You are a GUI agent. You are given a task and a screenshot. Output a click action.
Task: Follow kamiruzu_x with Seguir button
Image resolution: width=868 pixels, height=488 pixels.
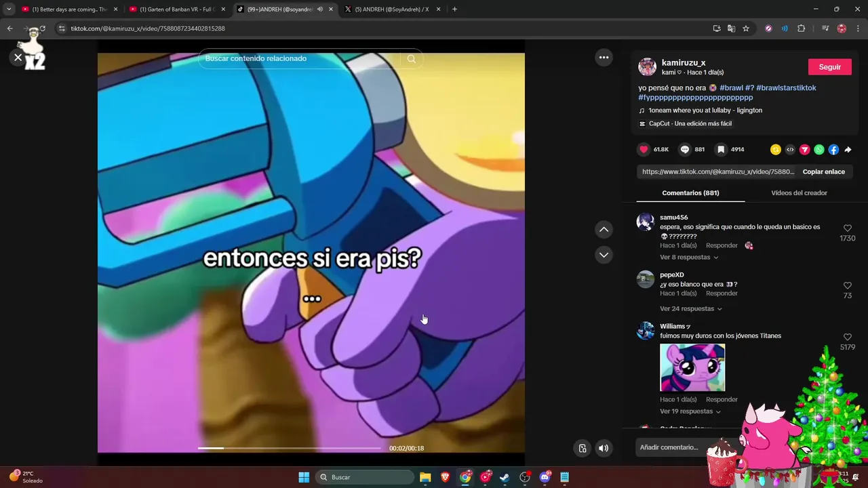coord(830,67)
